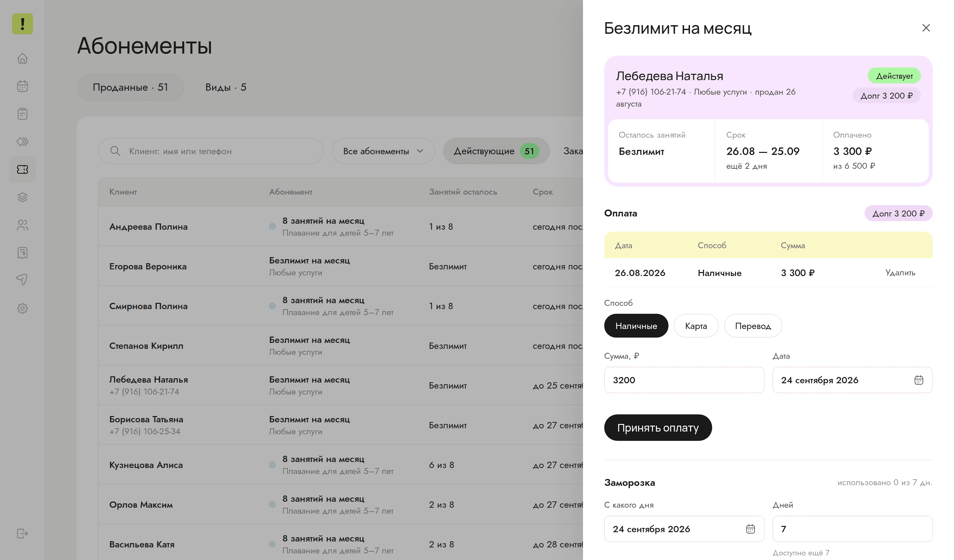Click the Долг 3 200 ₽ badge in Оплата
954x560 pixels.
tap(898, 213)
